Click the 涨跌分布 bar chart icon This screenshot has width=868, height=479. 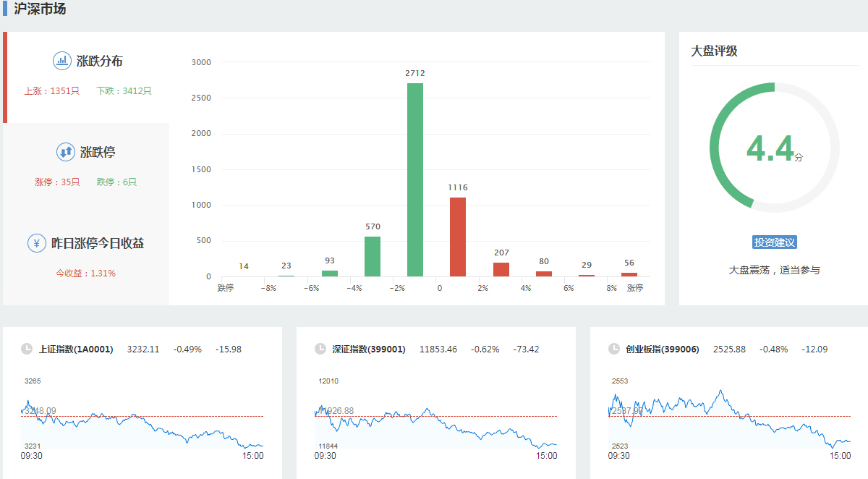62,61
